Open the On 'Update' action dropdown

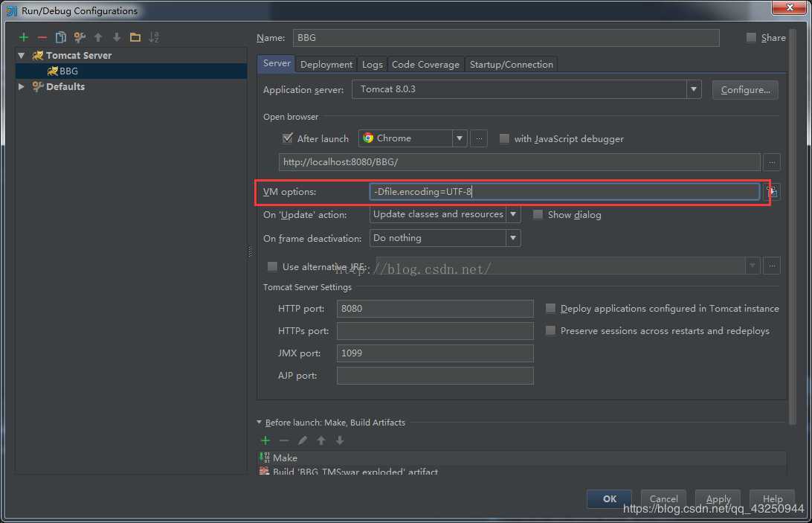513,214
